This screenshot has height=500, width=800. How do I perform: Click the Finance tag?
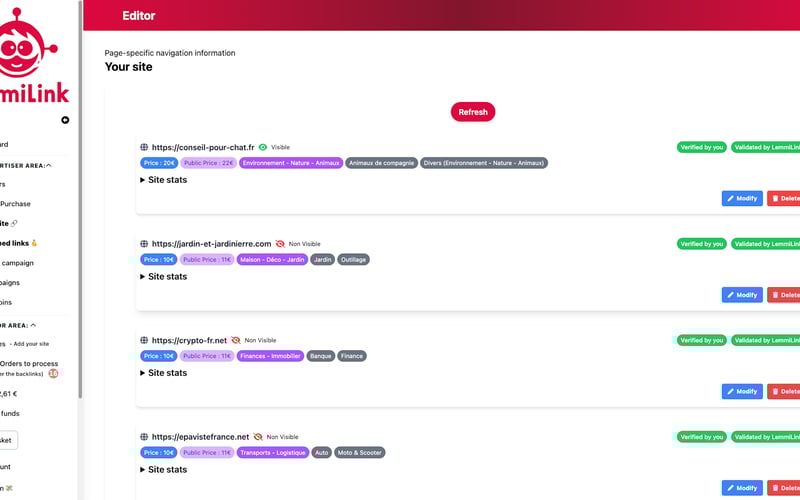point(352,356)
